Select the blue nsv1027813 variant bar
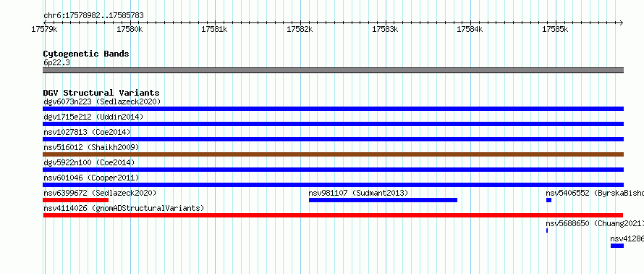This screenshot has width=644, height=274. click(333, 139)
